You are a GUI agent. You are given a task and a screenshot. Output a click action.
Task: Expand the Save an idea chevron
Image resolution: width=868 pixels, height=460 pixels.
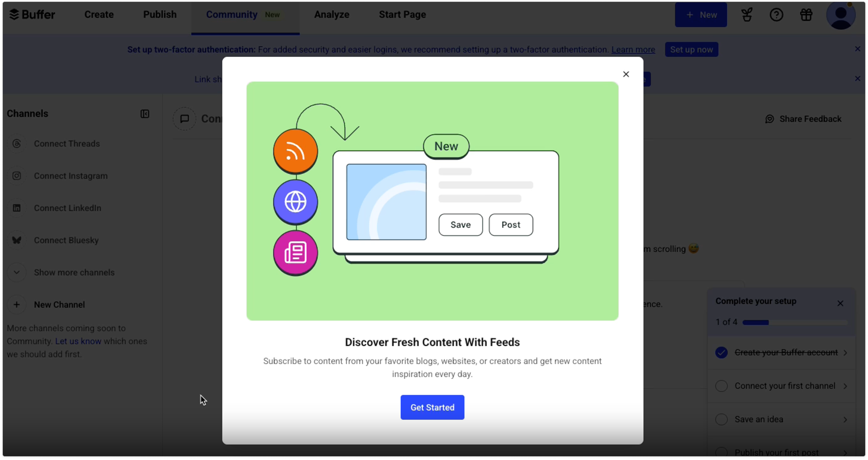click(x=845, y=420)
